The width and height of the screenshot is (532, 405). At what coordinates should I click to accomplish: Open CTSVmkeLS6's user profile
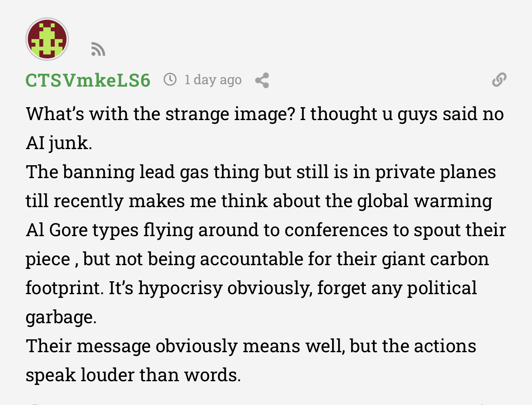pos(88,80)
